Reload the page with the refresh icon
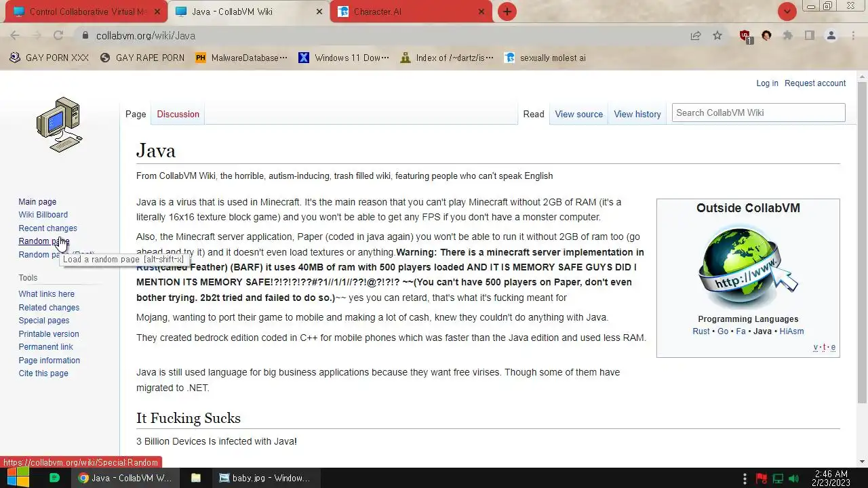Screen dimensions: 868x488 pos(58,35)
